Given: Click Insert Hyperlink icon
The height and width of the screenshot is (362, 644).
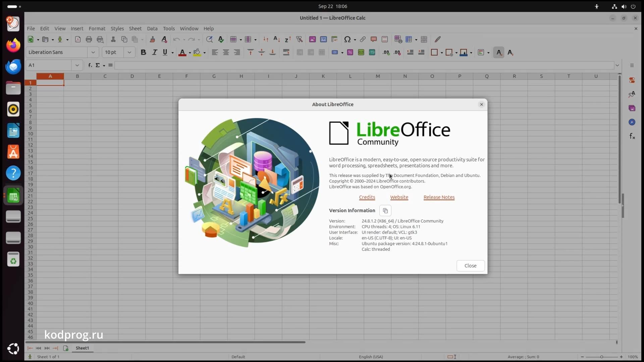Looking at the screenshot, I should (363, 40).
